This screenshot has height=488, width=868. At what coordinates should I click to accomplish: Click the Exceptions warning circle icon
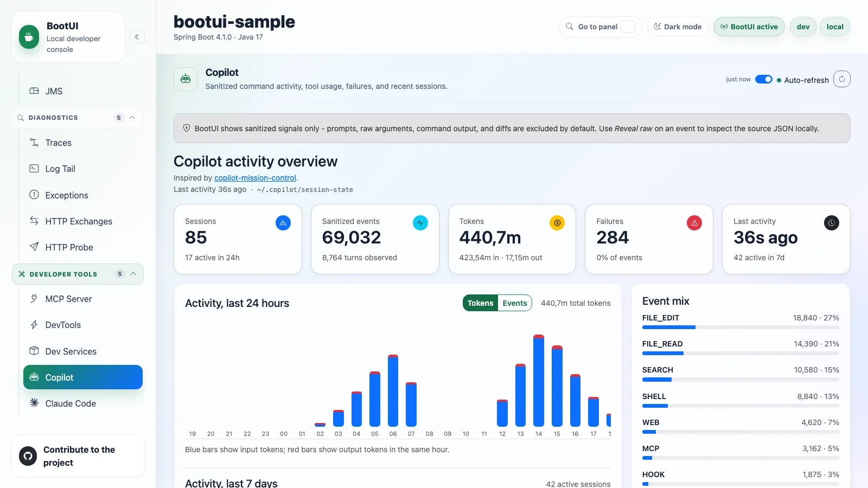tap(34, 195)
